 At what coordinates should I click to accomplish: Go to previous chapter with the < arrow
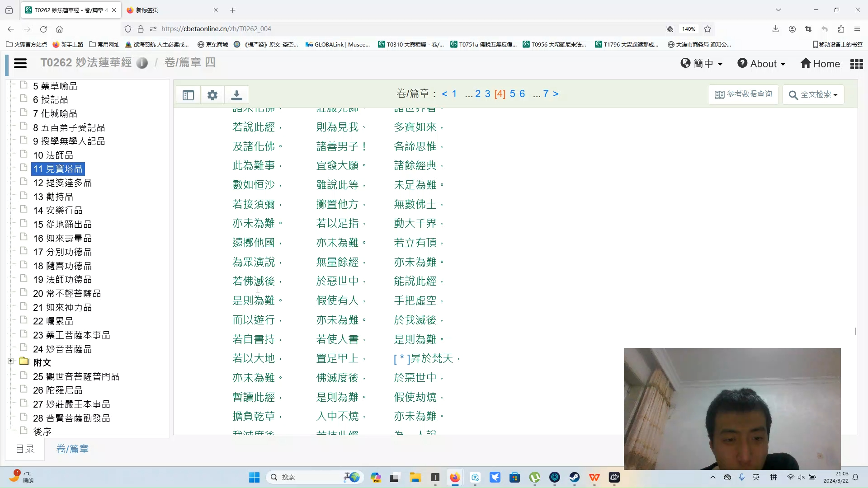pos(444,94)
